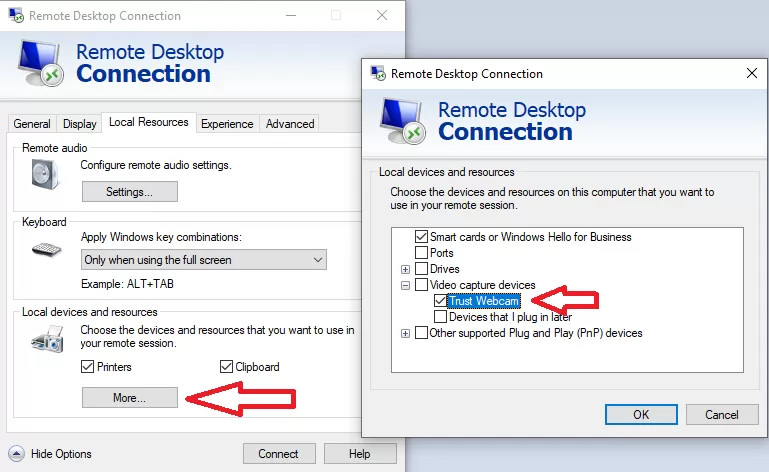Select the Trust Webcam tree item

pos(484,301)
